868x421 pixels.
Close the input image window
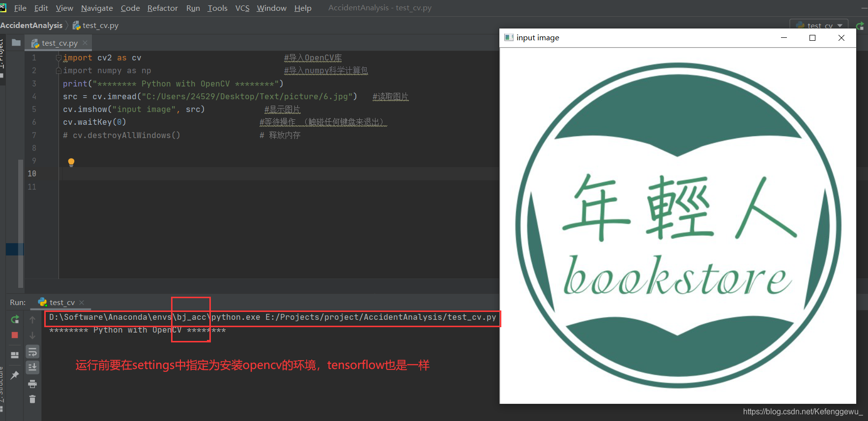[841, 38]
